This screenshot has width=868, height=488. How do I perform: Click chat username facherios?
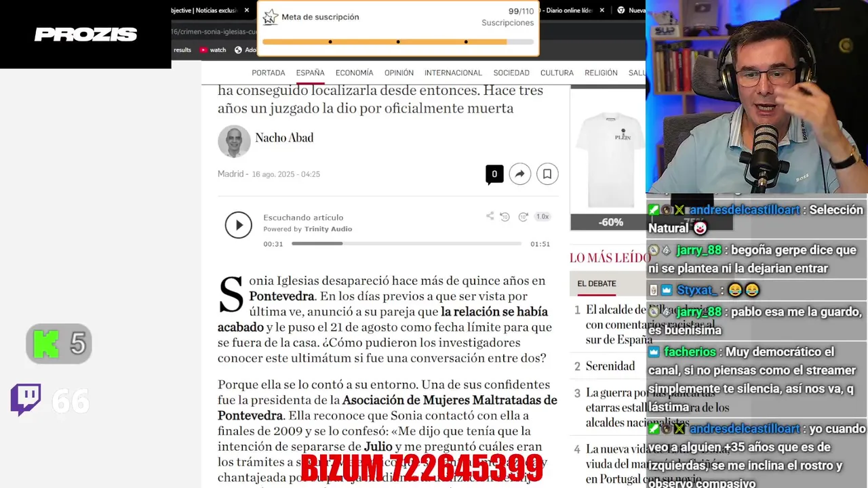point(690,352)
